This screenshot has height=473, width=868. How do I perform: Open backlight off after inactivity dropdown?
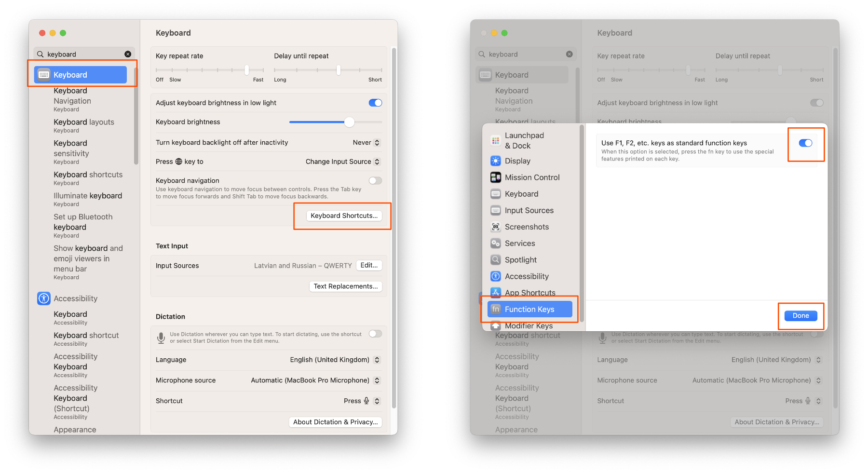(x=366, y=143)
